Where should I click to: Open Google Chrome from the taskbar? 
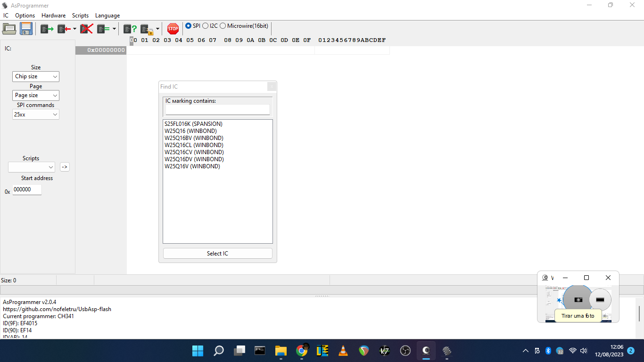click(x=302, y=351)
